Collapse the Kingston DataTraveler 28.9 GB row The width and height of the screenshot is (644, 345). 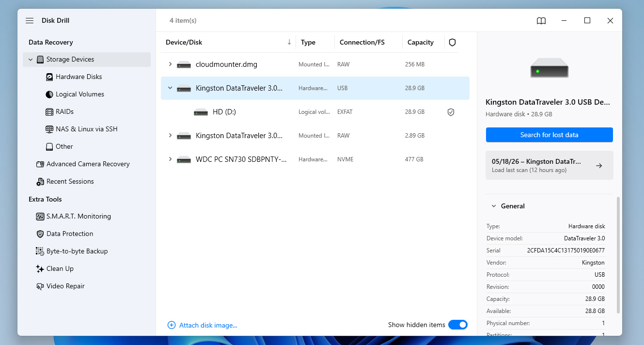[170, 88]
